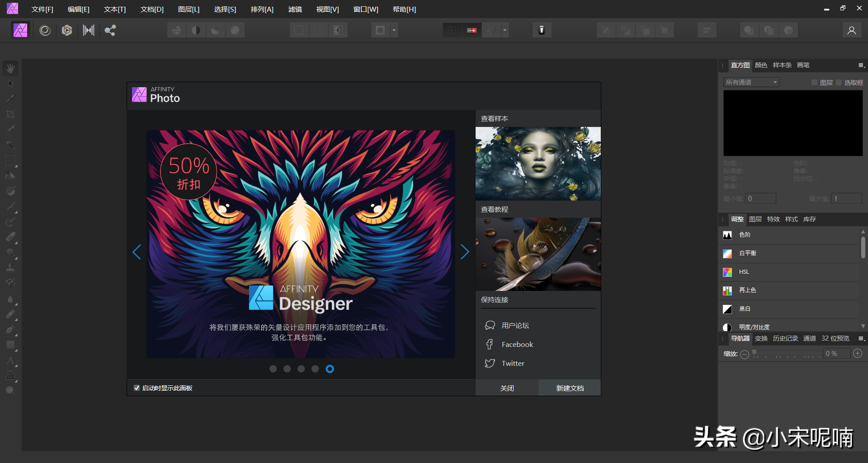The height and width of the screenshot is (463, 868).
Task: Select the Rectangular Marquee tool
Action: (x=10, y=160)
